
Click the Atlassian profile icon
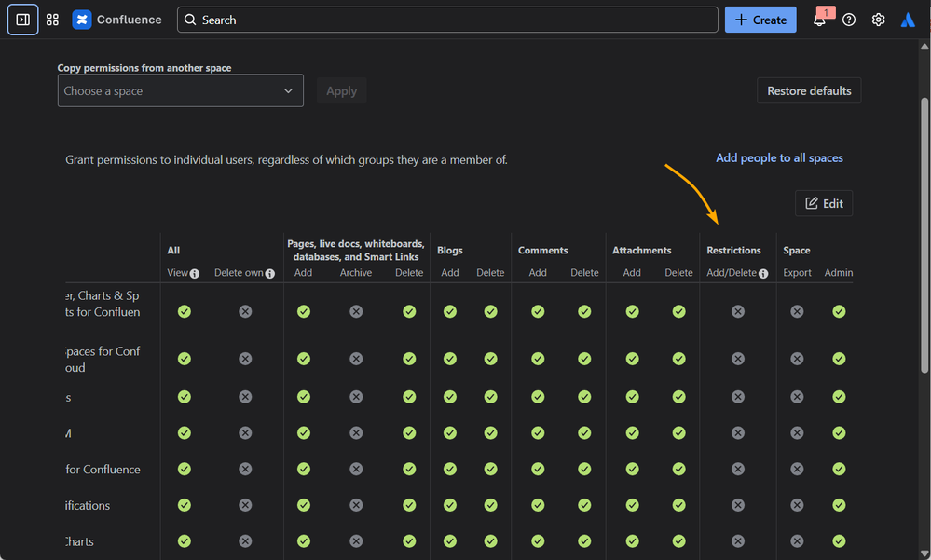point(908,20)
